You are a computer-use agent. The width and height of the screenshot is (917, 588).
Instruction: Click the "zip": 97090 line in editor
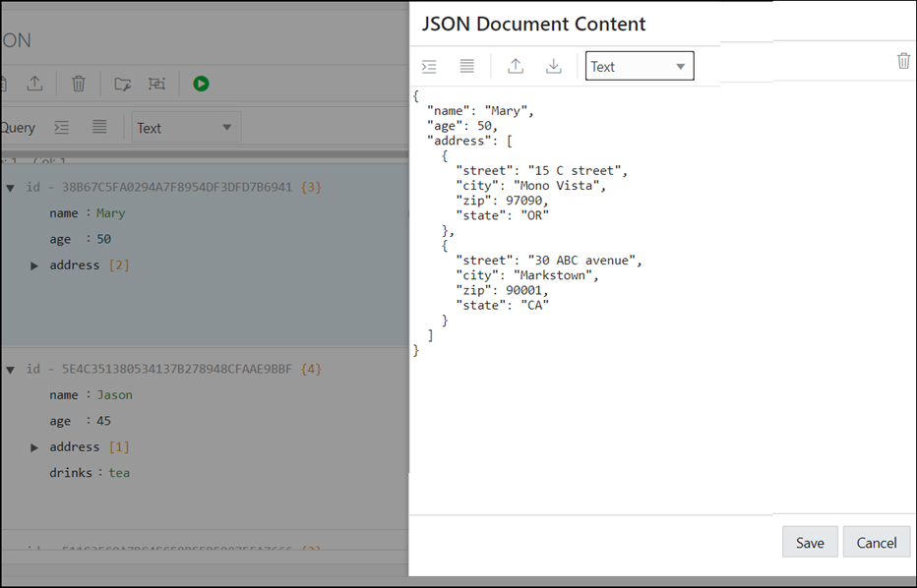[503, 201]
